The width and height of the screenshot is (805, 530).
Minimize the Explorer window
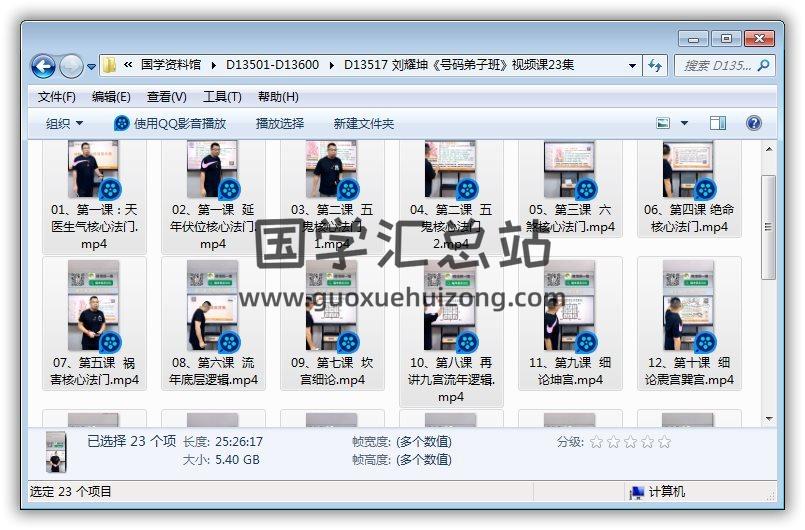[x=693, y=39]
